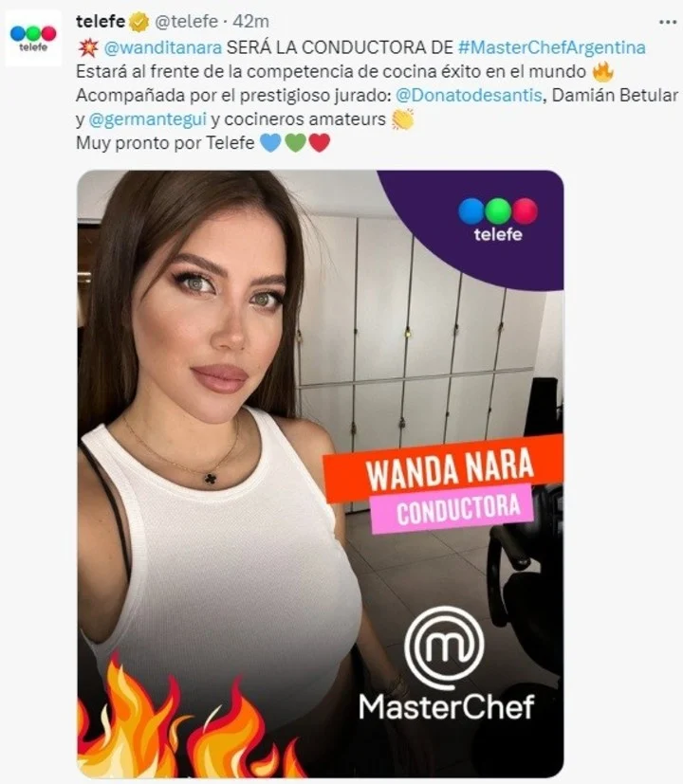Open the @germantegui mention

(x=148, y=119)
